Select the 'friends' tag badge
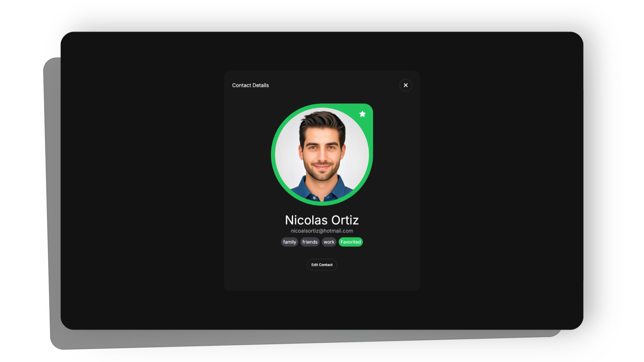 [310, 242]
